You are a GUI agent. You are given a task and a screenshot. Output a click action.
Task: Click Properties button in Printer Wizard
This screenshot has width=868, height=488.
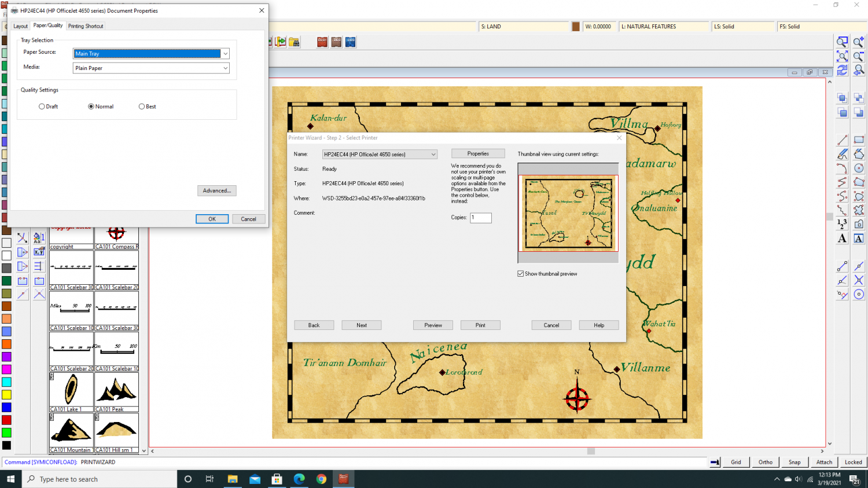(478, 153)
